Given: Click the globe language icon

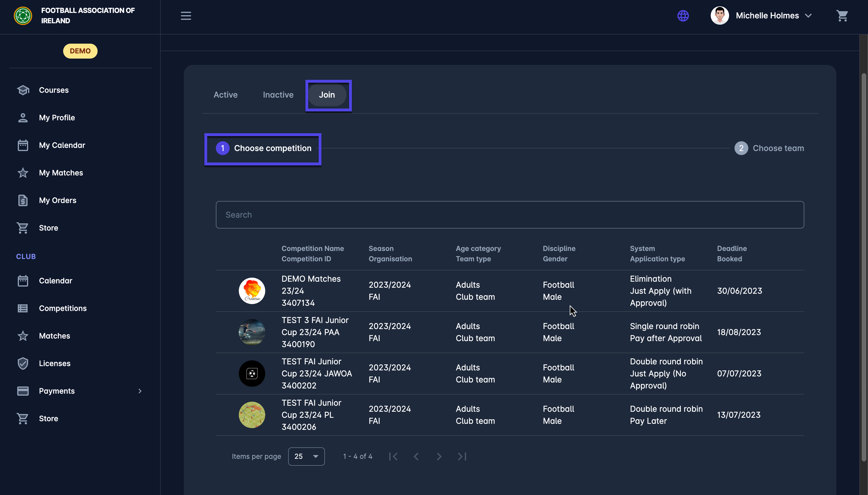Looking at the screenshot, I should (x=683, y=16).
